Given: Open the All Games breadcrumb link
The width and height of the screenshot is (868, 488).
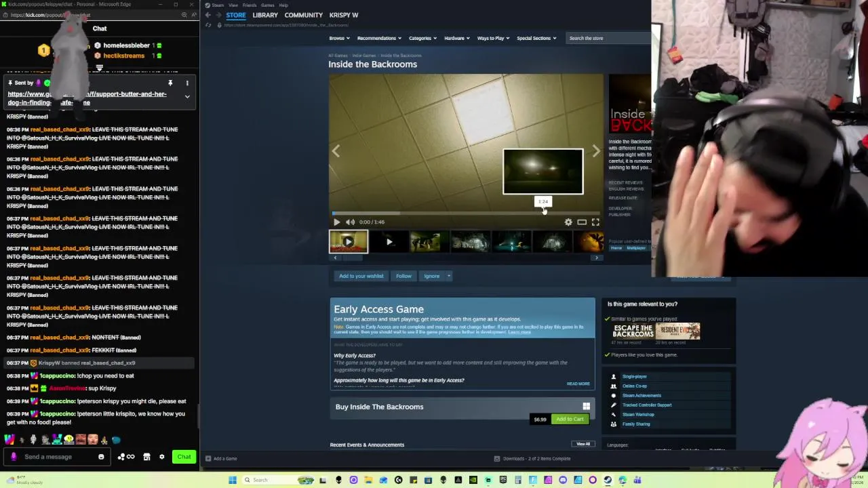Looking at the screenshot, I should click(x=338, y=56).
